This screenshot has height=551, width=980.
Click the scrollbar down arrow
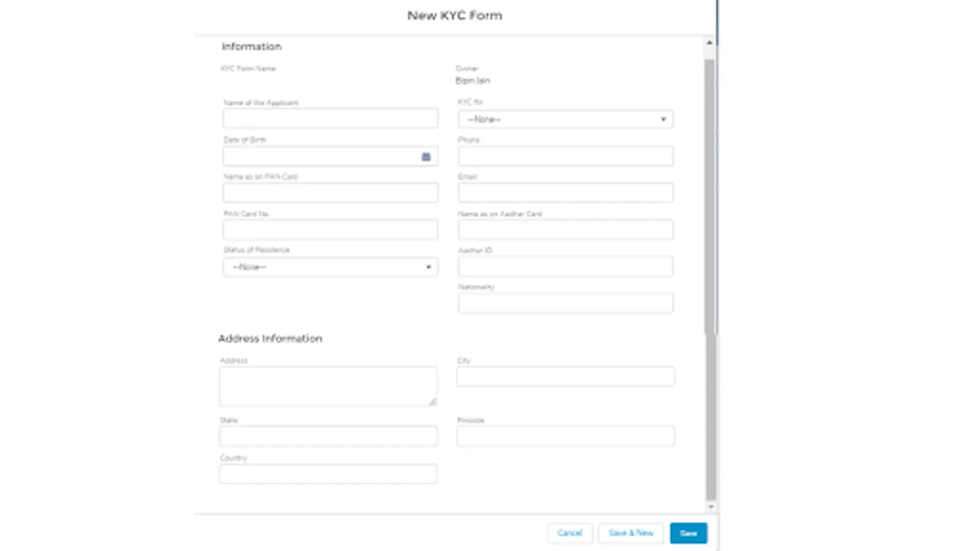710,507
